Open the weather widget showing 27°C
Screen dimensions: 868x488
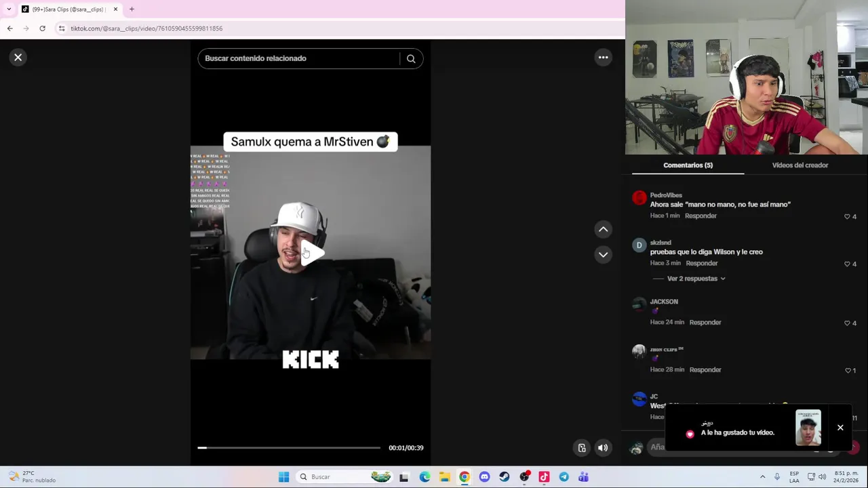tap(31, 477)
